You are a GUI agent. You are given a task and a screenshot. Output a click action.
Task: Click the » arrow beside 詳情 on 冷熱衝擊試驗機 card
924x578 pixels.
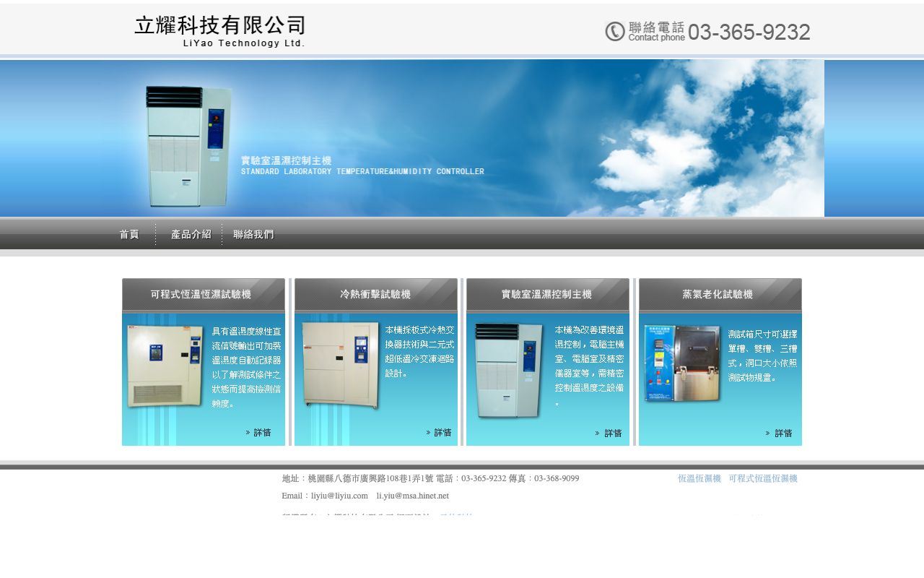pyautogui.click(x=427, y=432)
